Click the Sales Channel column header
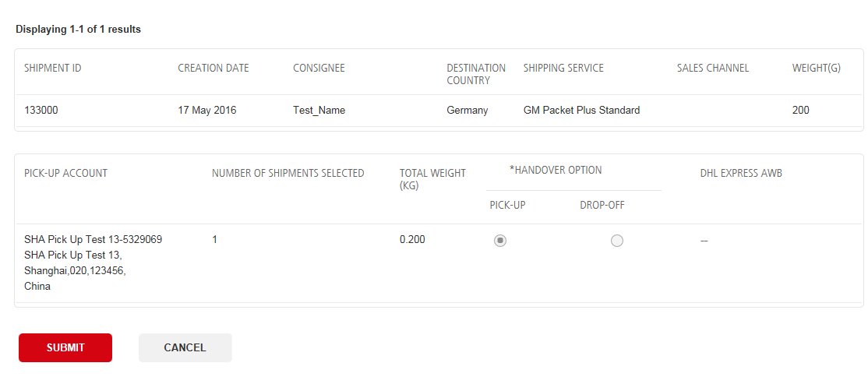The width and height of the screenshot is (868, 384). click(x=713, y=69)
